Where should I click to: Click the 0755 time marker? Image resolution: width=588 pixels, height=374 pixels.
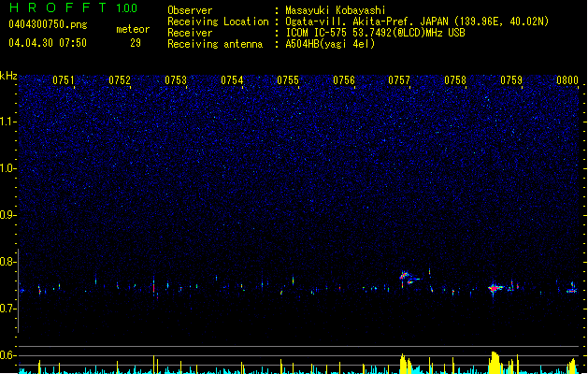(288, 80)
